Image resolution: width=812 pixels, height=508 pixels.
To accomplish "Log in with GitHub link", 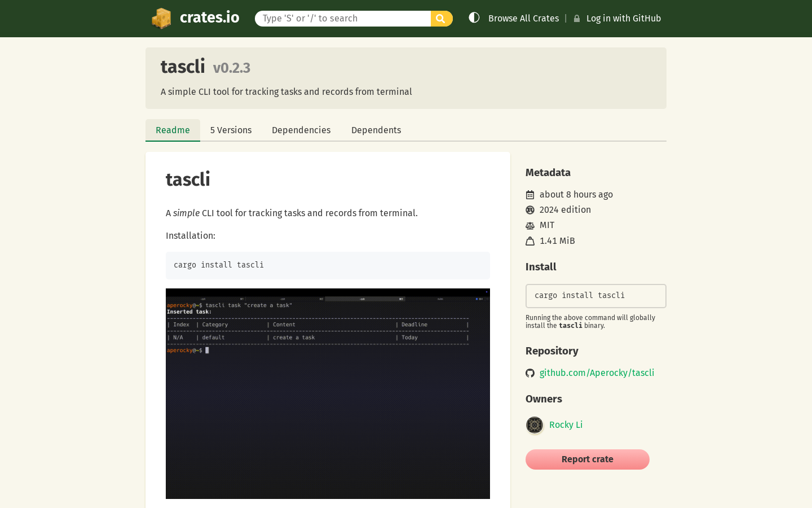I will [x=624, y=19].
